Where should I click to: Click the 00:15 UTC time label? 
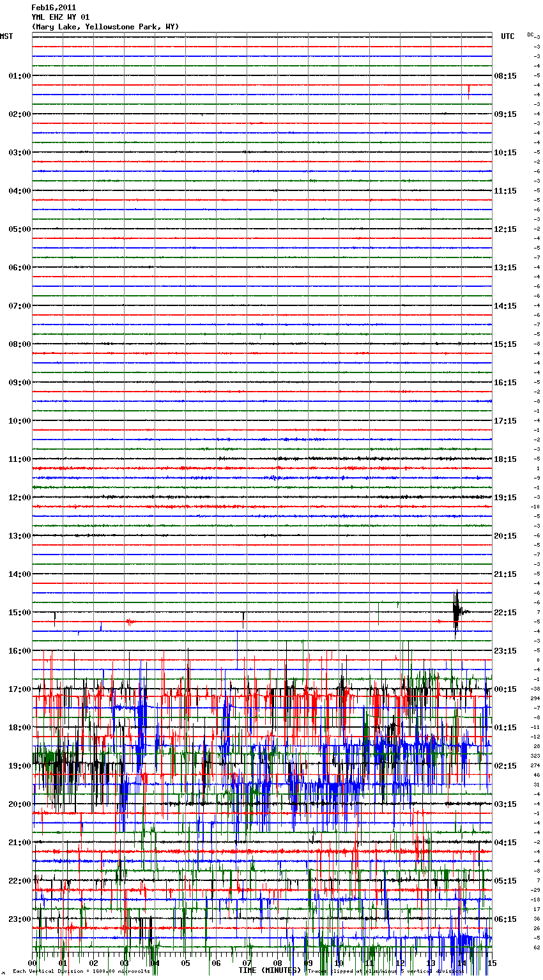[505, 689]
